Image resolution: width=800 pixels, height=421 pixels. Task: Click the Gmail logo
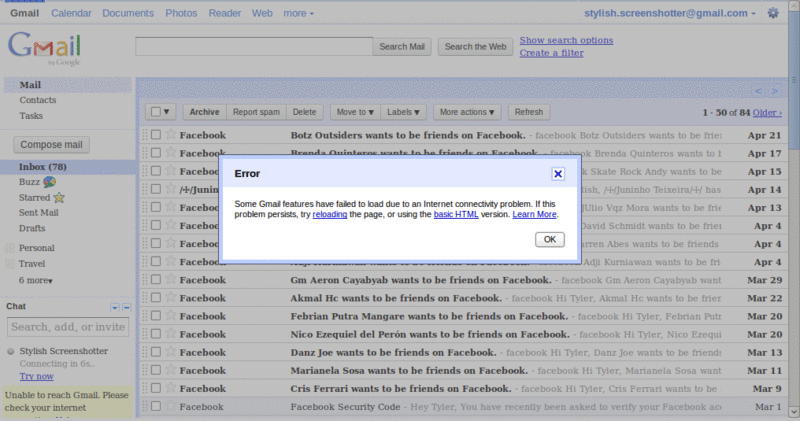pos(45,48)
